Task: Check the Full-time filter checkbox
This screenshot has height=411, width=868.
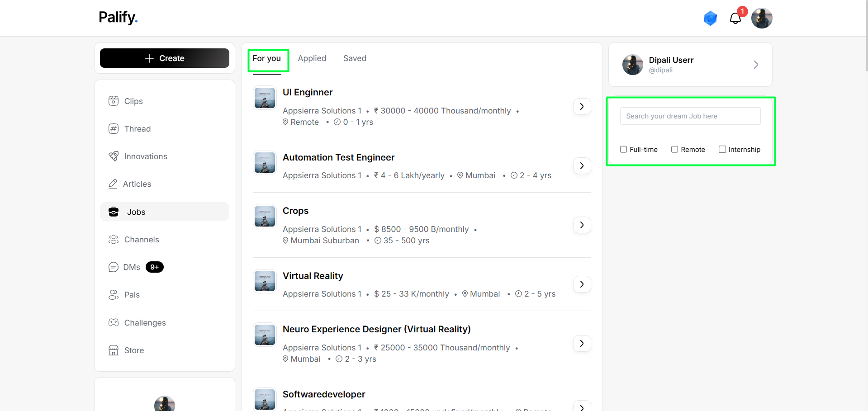Action: click(623, 149)
